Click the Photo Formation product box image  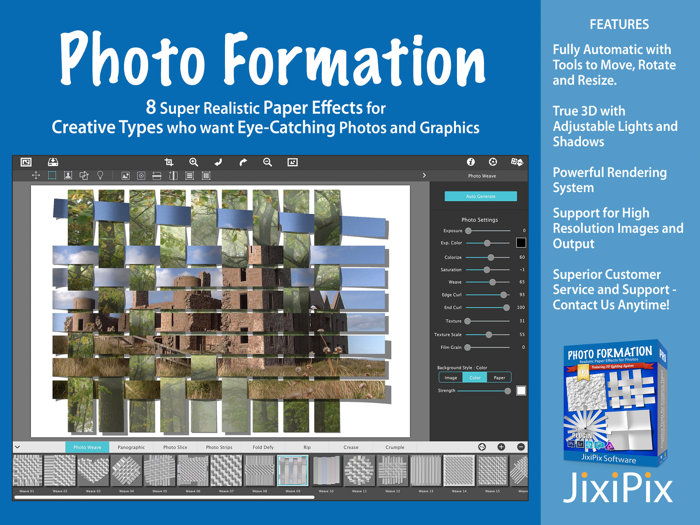point(615,403)
